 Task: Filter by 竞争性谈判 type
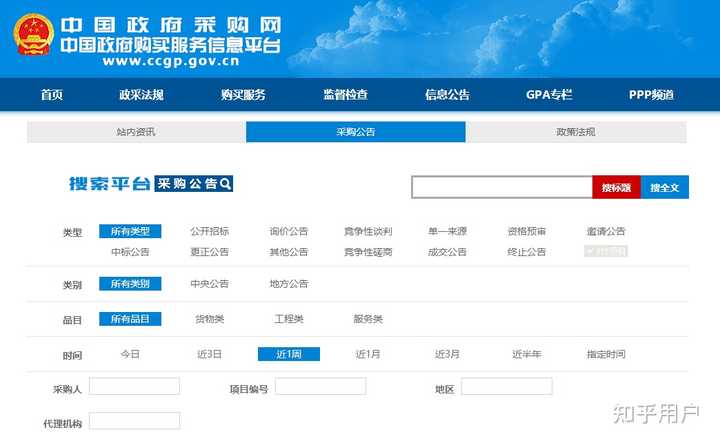click(368, 231)
